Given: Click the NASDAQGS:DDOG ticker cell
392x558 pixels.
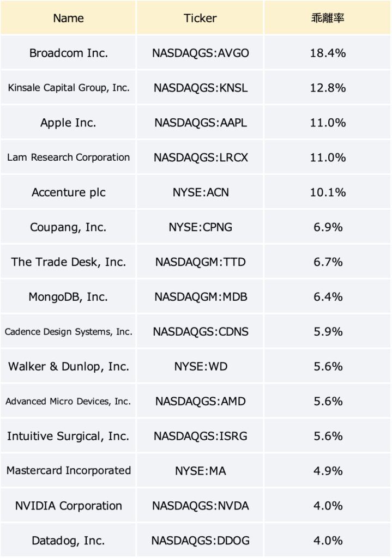Looking at the screenshot, I should click(200, 541).
